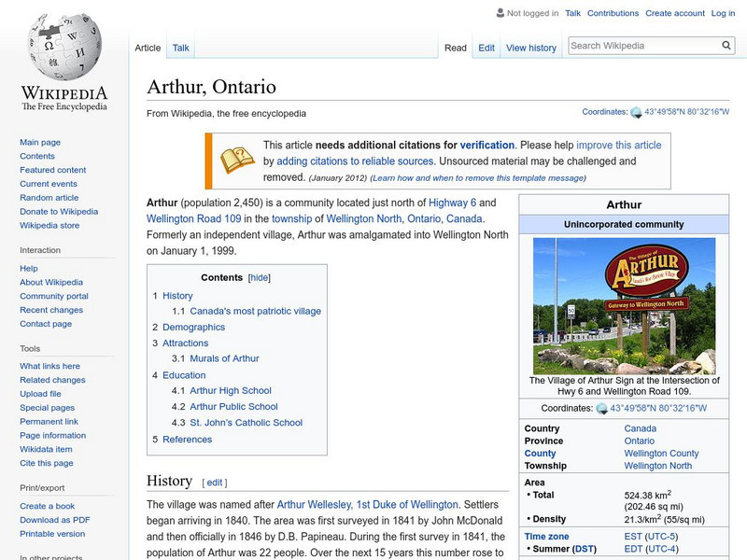This screenshot has width=747, height=560.
Task: Open the Edit tab
Action: (x=486, y=47)
